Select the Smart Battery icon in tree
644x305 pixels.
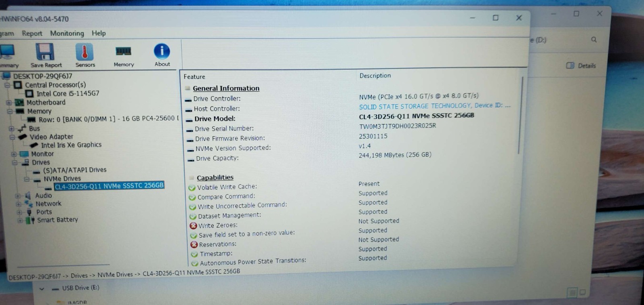pos(30,220)
